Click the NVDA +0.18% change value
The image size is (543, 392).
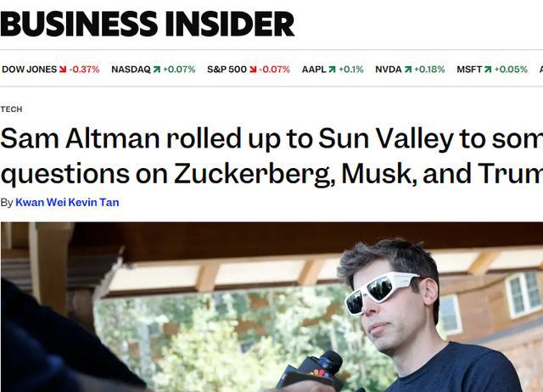point(430,70)
